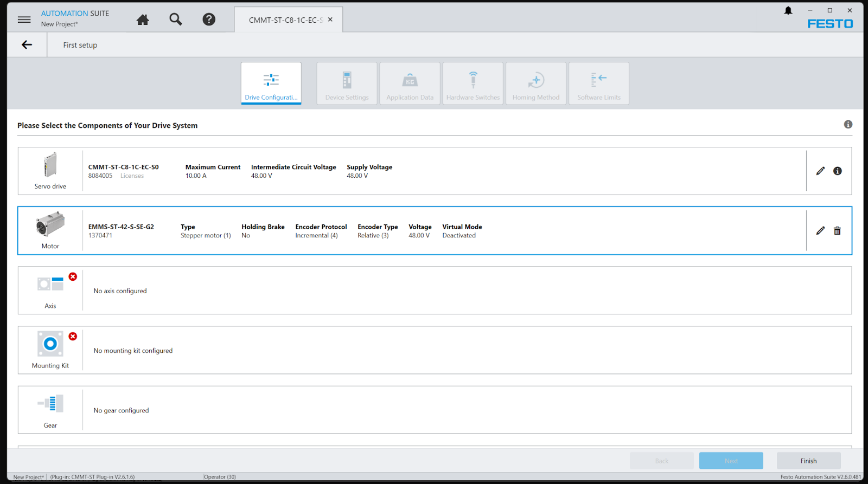Click the servo drive part number 8084005
Screen dimensions: 868x484
tap(100, 176)
